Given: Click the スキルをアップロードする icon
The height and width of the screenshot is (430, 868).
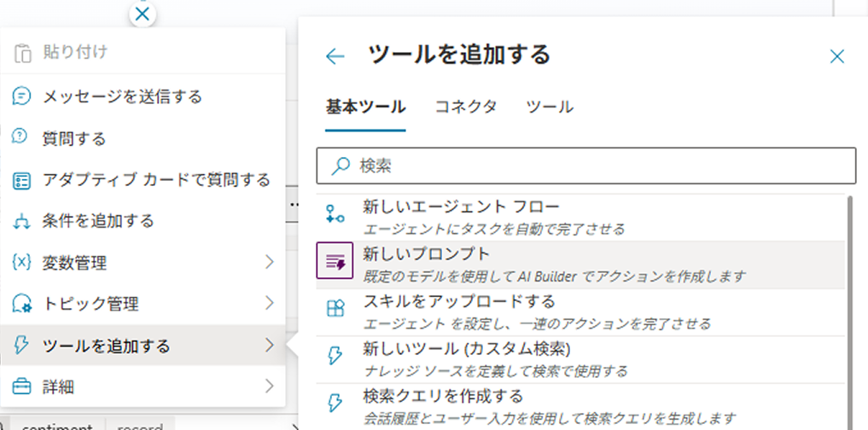Looking at the screenshot, I should (x=335, y=311).
